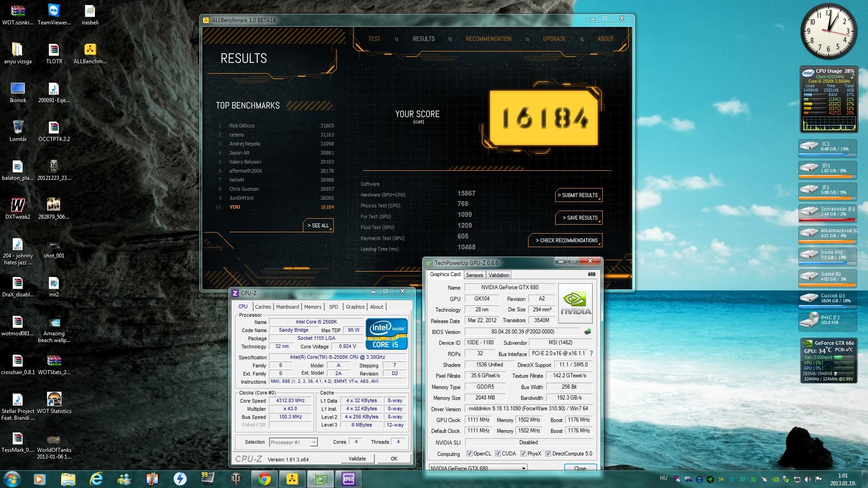868x488 pixels.
Task: Click the NVIDIA logo in GPU-Z
Action: 576,303
